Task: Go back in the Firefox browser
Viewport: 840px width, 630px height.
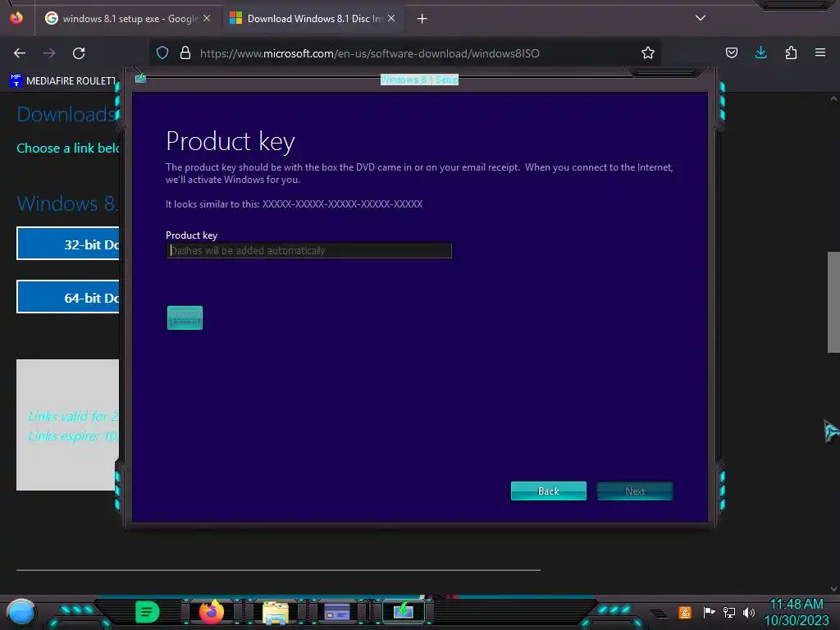Action: point(20,53)
